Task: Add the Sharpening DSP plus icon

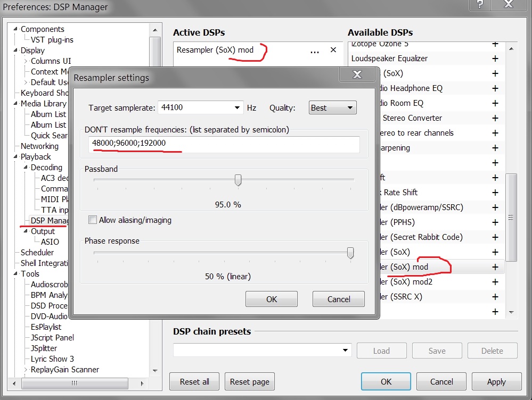Action: click(495, 148)
